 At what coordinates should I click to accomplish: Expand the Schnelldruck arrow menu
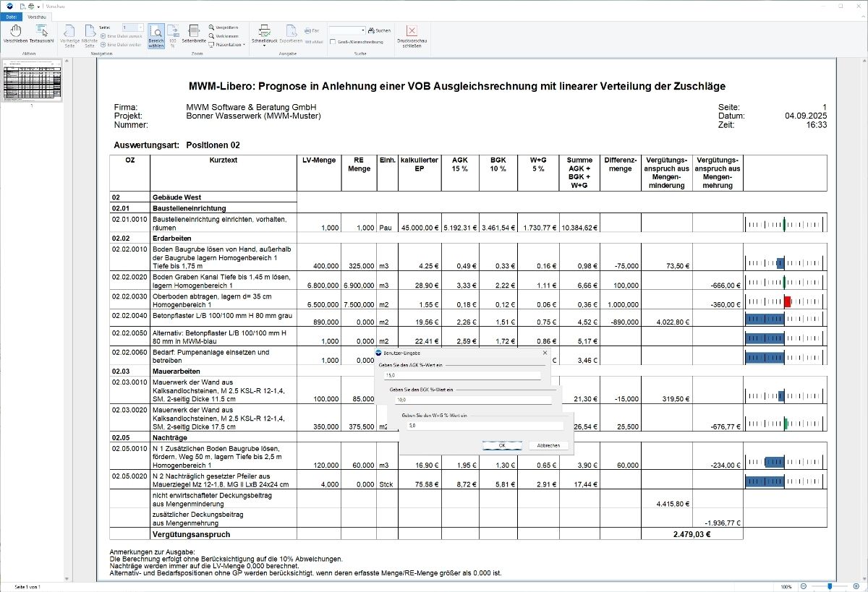tap(265, 46)
